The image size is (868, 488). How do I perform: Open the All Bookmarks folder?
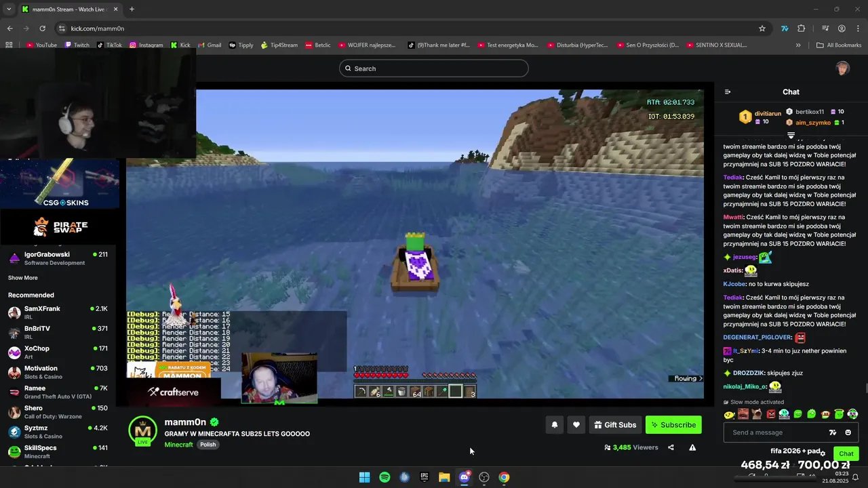coord(839,45)
